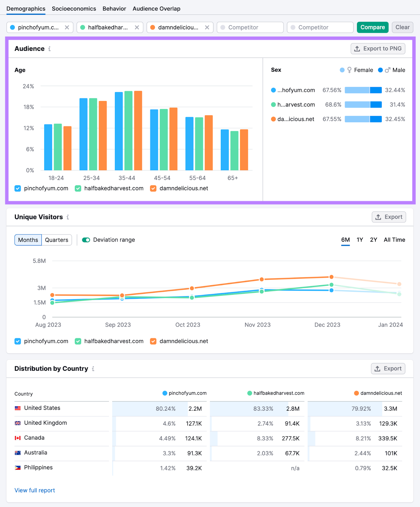This screenshot has width=420, height=507.
Task: Remove pinchofyum.com competitor chip
Action: [x=67, y=28]
